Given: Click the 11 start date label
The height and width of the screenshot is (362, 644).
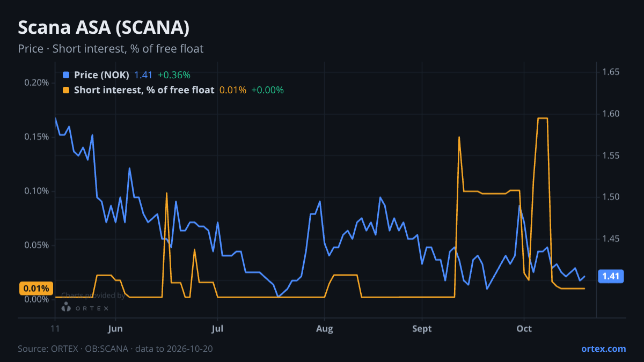Looking at the screenshot, I should tap(55, 329).
